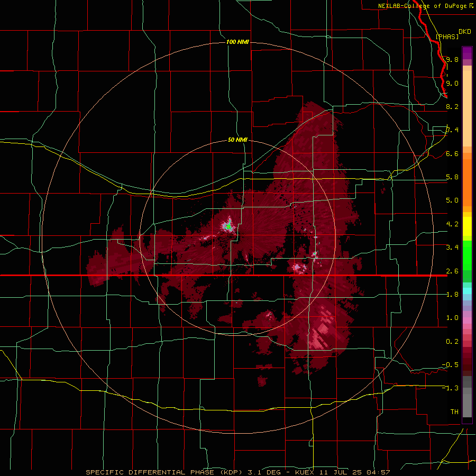
Task: Select the yellow segment of the color bar
Action: coord(467,226)
